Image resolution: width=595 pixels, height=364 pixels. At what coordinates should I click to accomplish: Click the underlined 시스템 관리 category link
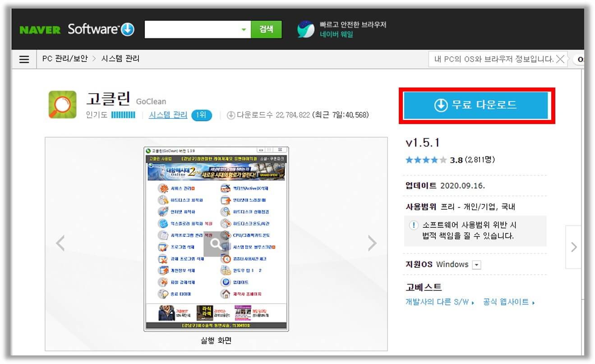pos(168,115)
